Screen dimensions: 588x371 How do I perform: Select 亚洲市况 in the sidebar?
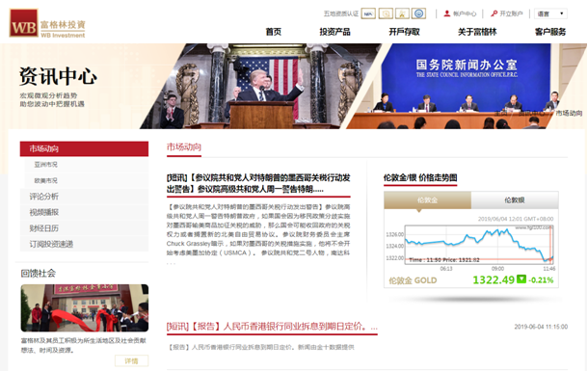[x=45, y=165]
